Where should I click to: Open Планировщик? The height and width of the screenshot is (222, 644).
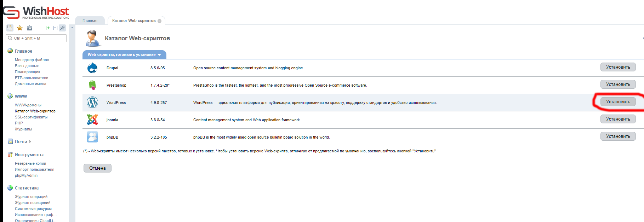click(x=27, y=72)
